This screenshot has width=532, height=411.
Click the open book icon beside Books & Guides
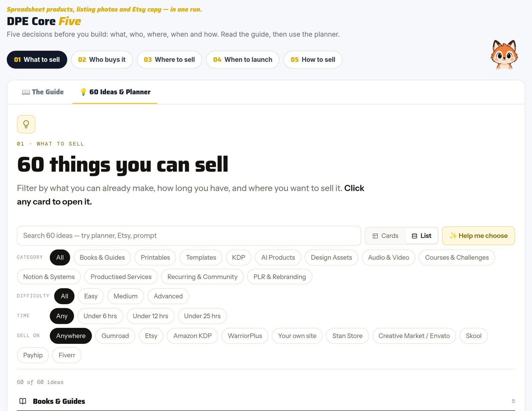tap(23, 401)
